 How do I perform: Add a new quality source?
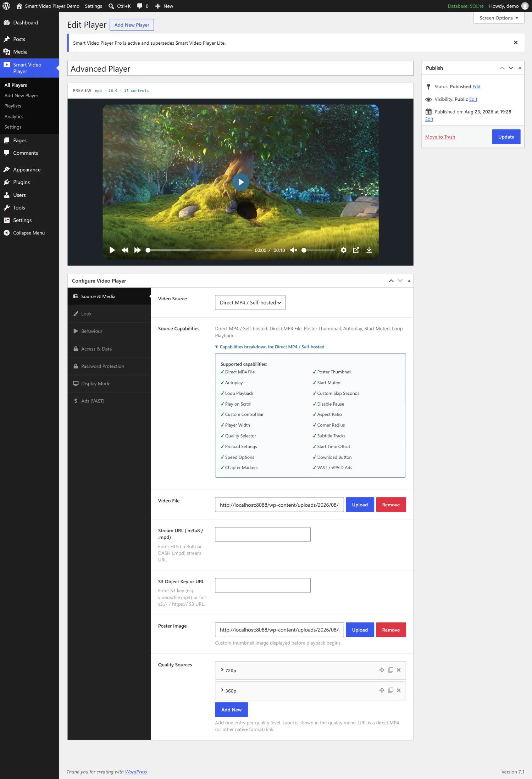231,710
